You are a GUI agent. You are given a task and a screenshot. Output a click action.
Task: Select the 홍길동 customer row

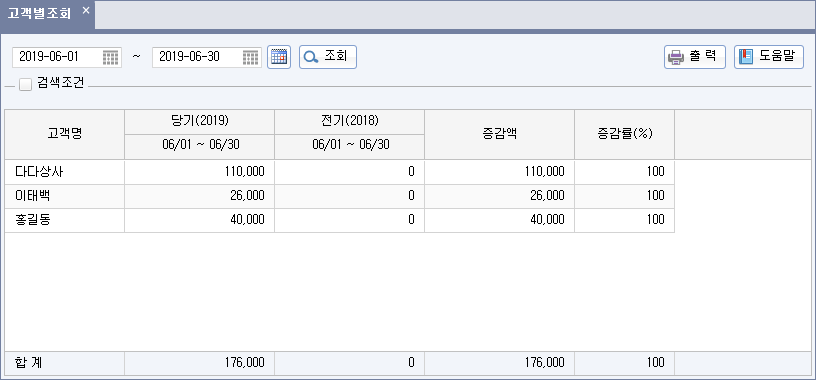(x=340, y=220)
